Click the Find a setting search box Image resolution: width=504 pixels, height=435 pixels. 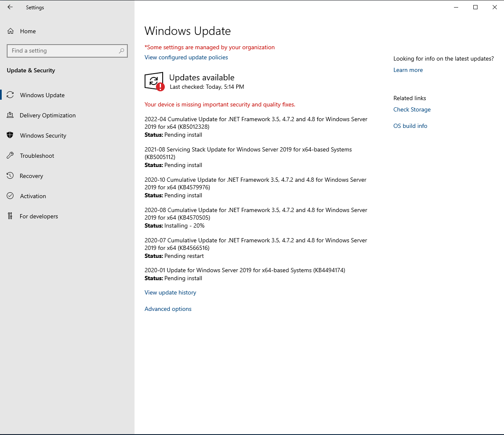coord(67,51)
